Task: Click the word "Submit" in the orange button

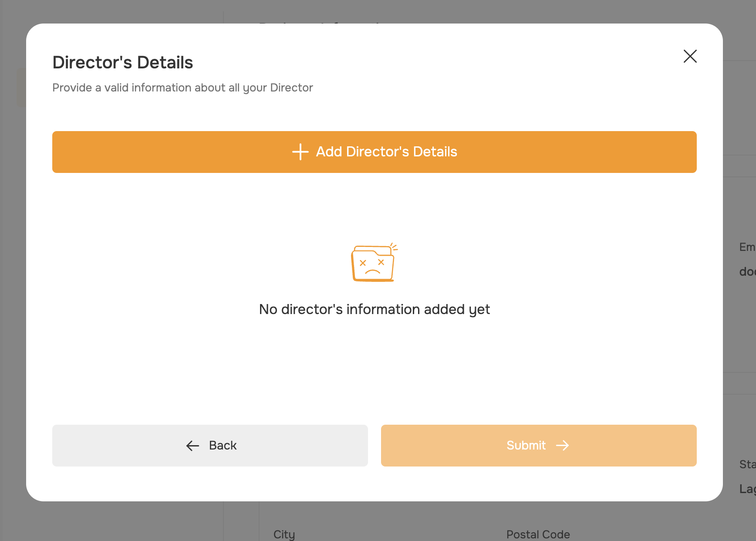Action: (526, 445)
